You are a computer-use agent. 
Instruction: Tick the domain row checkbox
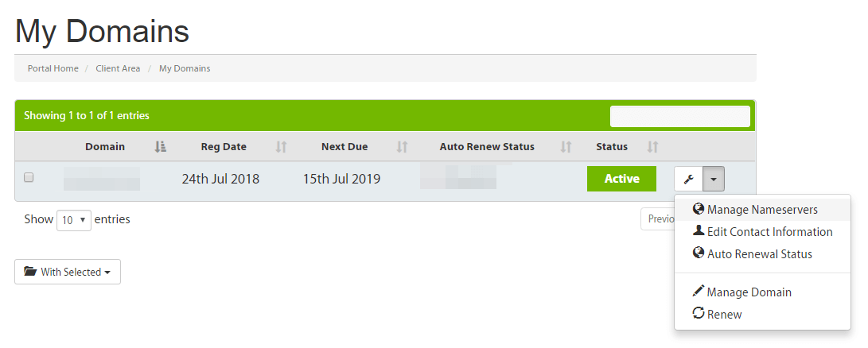(29, 178)
